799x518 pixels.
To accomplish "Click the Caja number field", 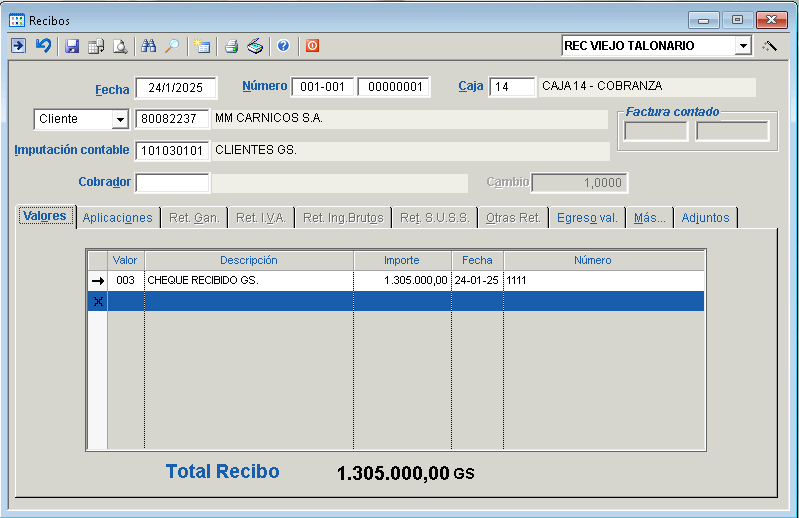I will [x=512, y=87].
